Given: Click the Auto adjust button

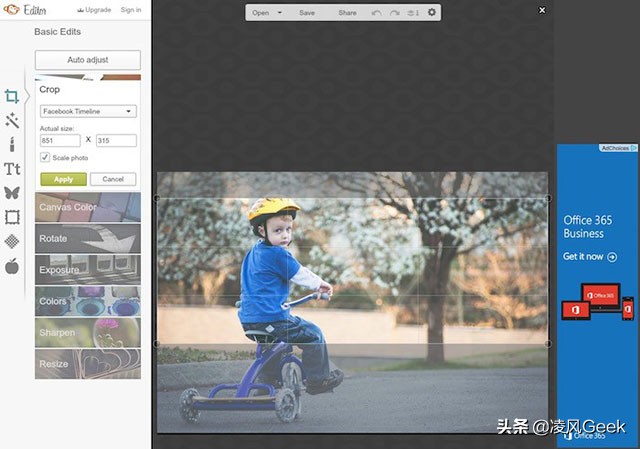Looking at the screenshot, I should [x=88, y=60].
